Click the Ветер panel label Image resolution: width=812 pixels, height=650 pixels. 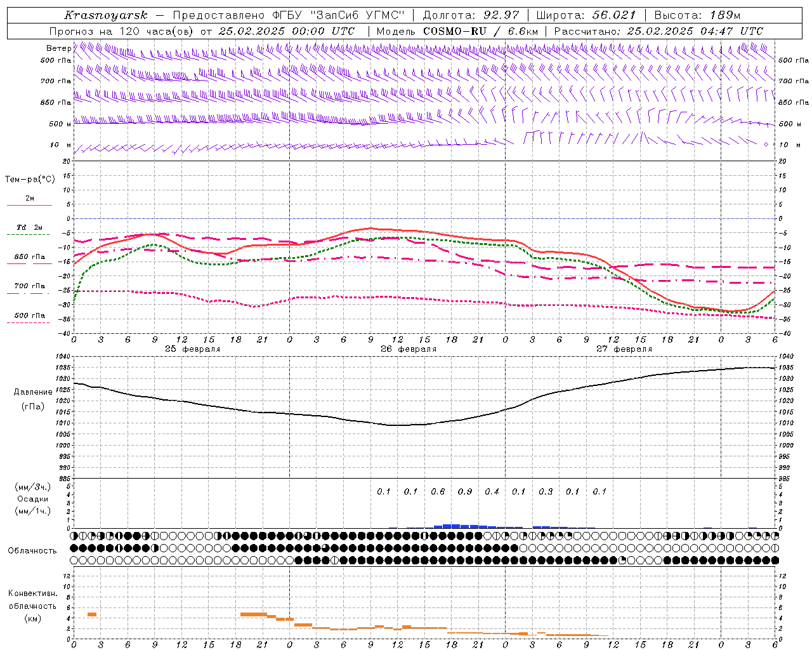(59, 48)
